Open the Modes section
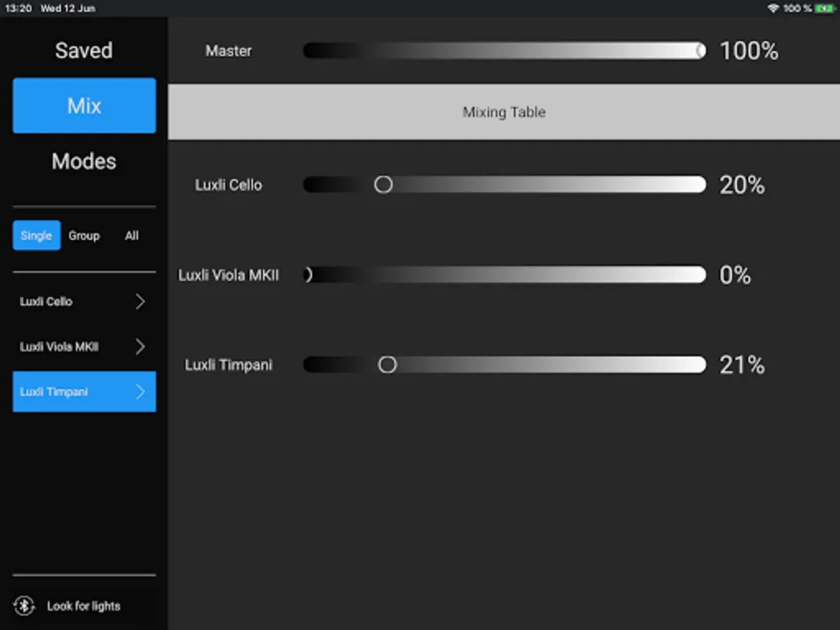Screen dimensions: 840x630 [x=84, y=162]
